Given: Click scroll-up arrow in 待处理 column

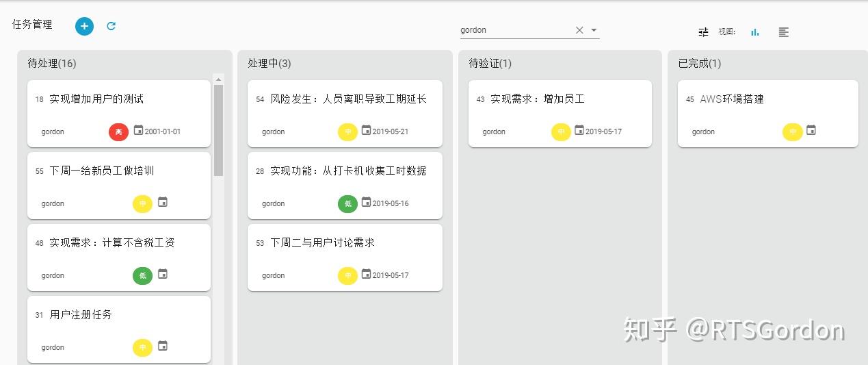Looking at the screenshot, I should click(219, 79).
